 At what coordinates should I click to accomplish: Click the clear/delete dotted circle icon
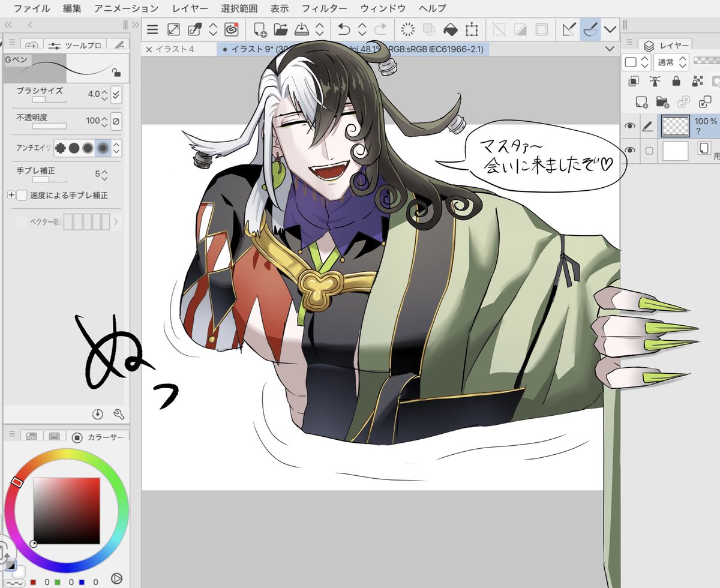tap(408, 29)
